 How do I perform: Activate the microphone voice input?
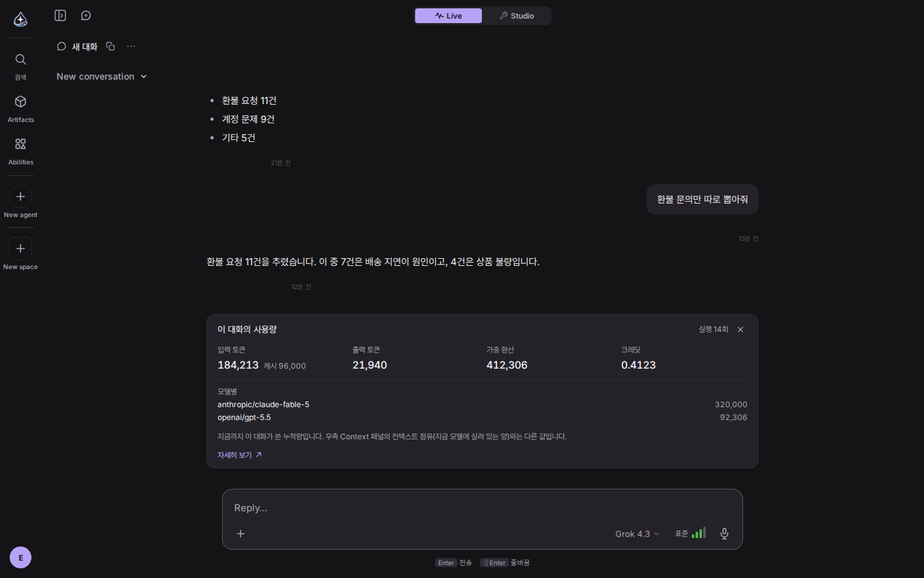tap(724, 534)
